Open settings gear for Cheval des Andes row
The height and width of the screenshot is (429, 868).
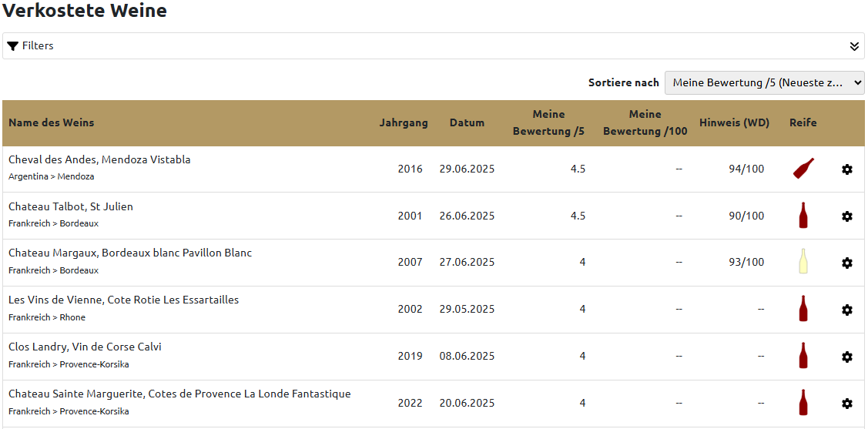coord(846,169)
